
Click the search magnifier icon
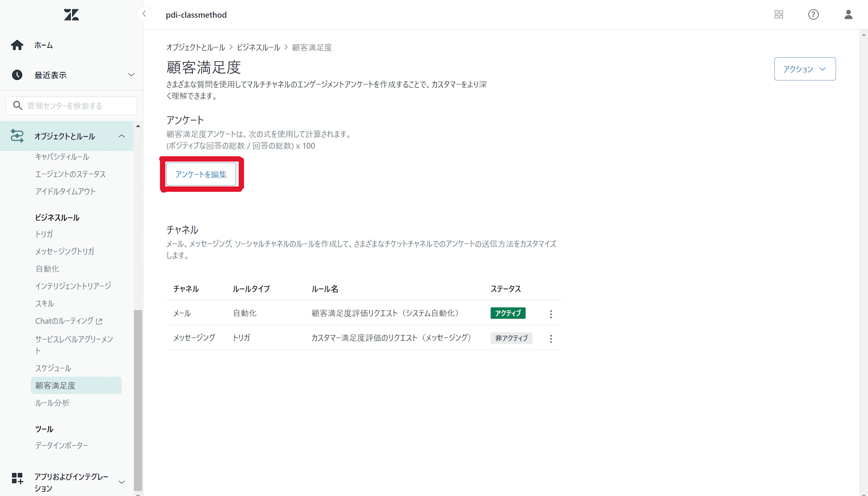coord(17,105)
